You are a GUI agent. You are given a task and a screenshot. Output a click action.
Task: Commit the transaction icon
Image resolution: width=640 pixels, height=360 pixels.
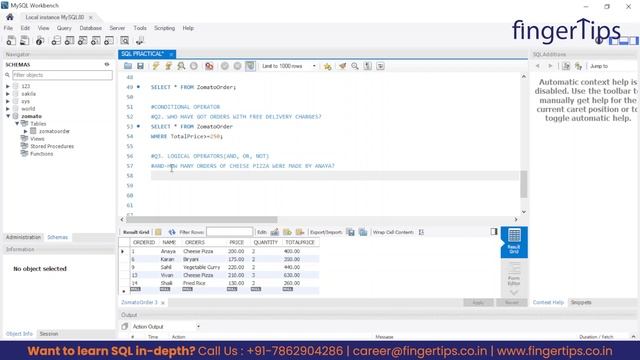(224, 66)
